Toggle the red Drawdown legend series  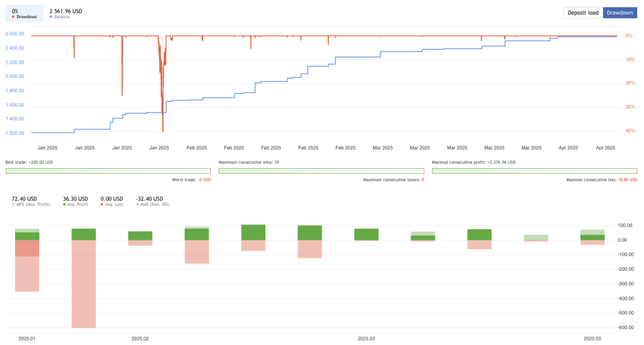pyautogui.click(x=24, y=17)
